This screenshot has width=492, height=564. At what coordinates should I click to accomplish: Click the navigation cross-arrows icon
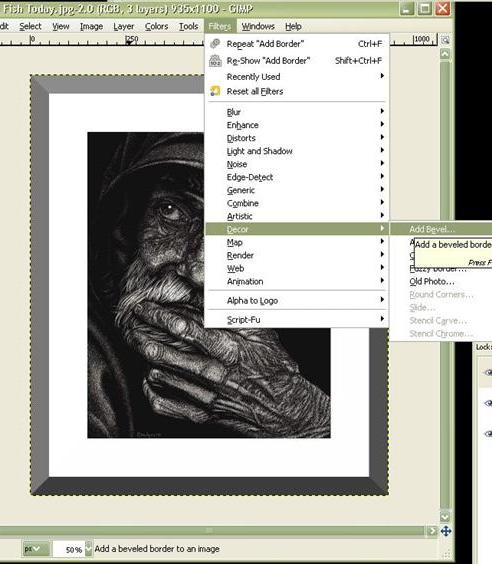click(446, 531)
